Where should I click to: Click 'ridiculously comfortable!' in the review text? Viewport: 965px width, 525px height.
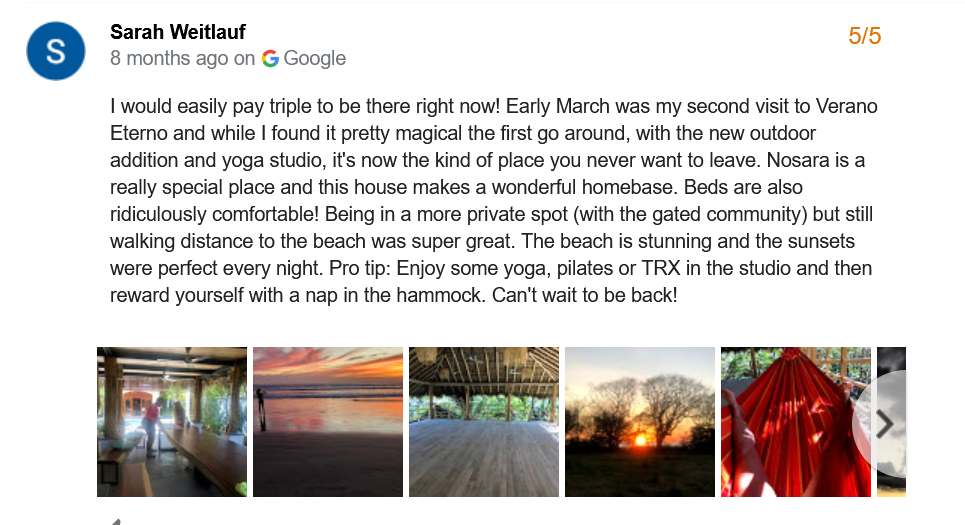215,214
